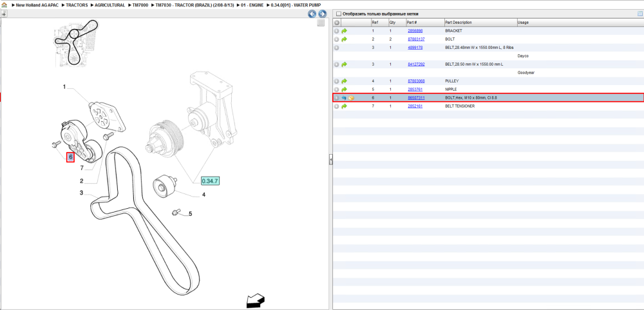Select callout number 3 in the diagram
644x310 pixels.
tap(82, 193)
